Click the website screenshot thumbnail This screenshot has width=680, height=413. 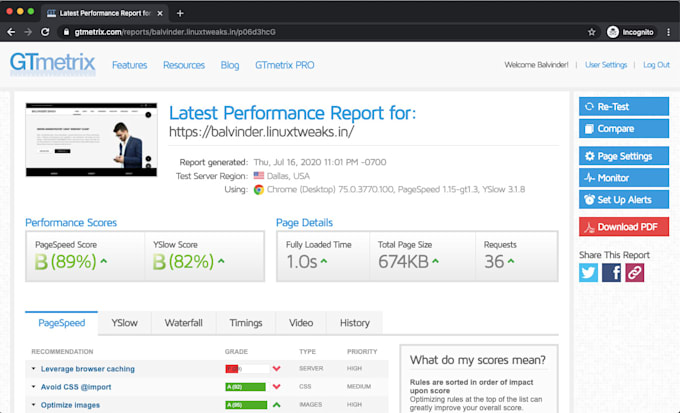coord(91,140)
